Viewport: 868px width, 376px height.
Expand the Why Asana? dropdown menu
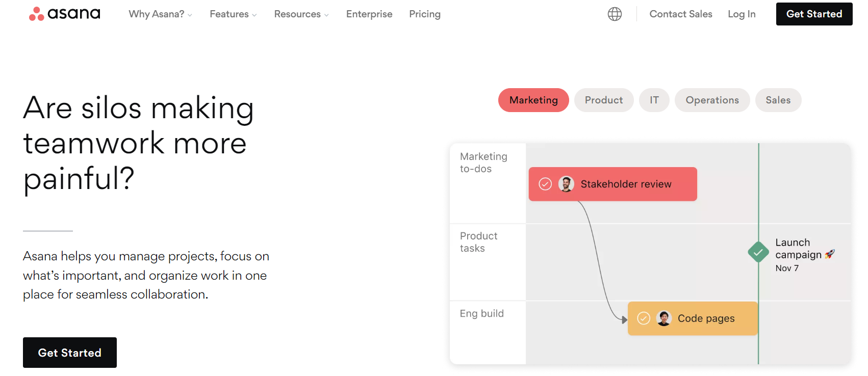(x=160, y=14)
